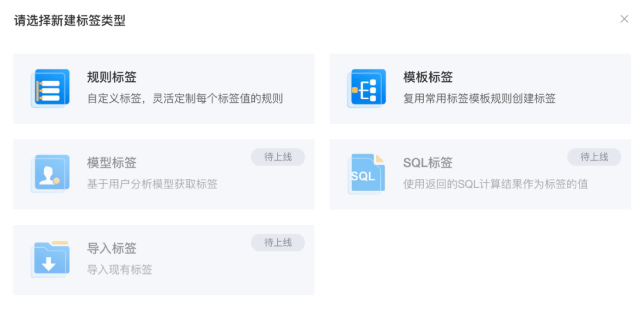
Task: Click dialog heading 请选择新建标签类型
Action: coord(70,21)
